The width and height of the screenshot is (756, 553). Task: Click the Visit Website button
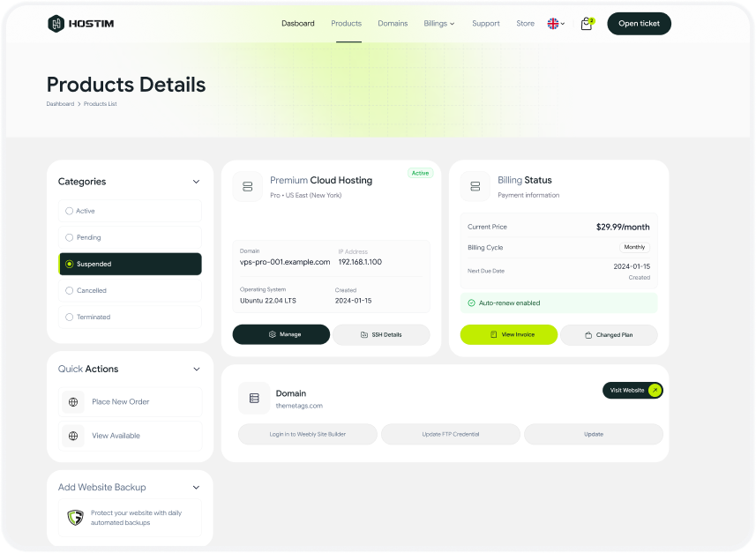(x=632, y=390)
